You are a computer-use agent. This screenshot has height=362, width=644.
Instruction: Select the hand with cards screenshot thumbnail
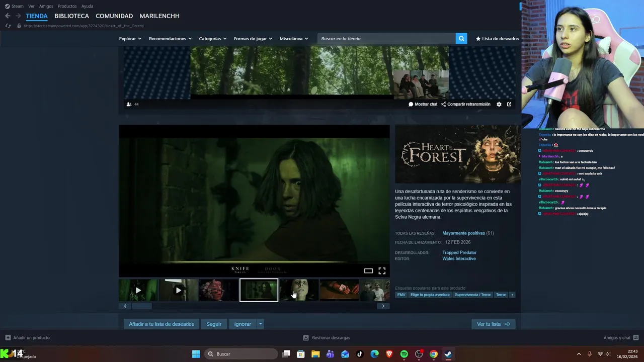click(x=339, y=290)
